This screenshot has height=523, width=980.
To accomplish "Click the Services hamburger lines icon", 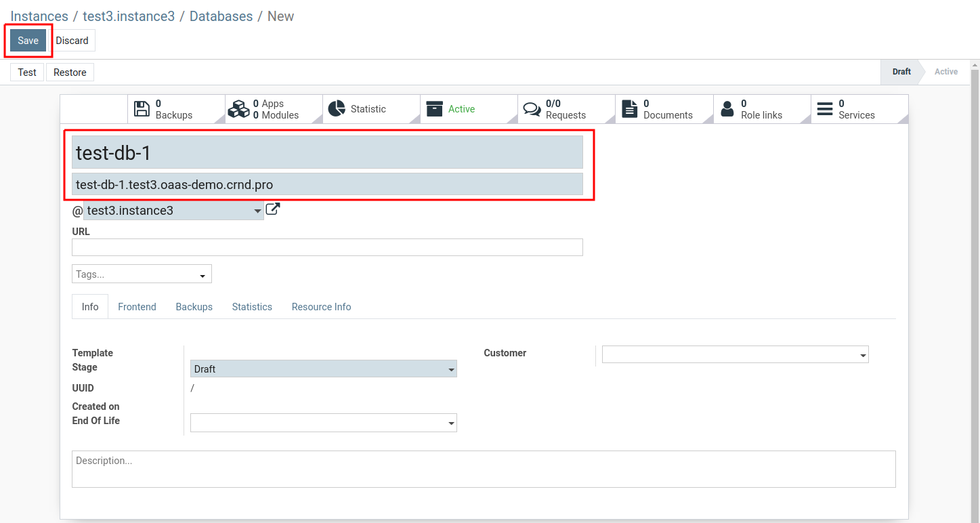I will [825, 109].
